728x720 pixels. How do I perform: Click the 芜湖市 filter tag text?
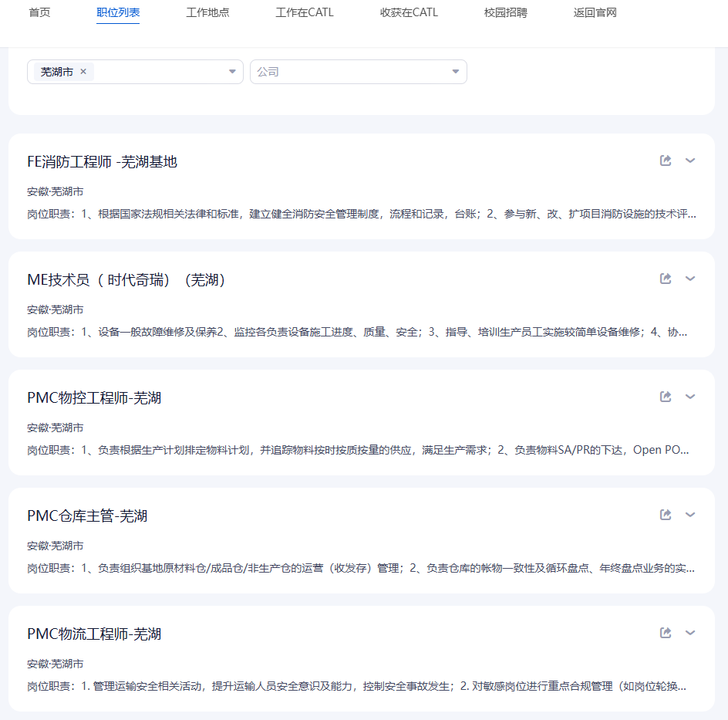pos(56,72)
